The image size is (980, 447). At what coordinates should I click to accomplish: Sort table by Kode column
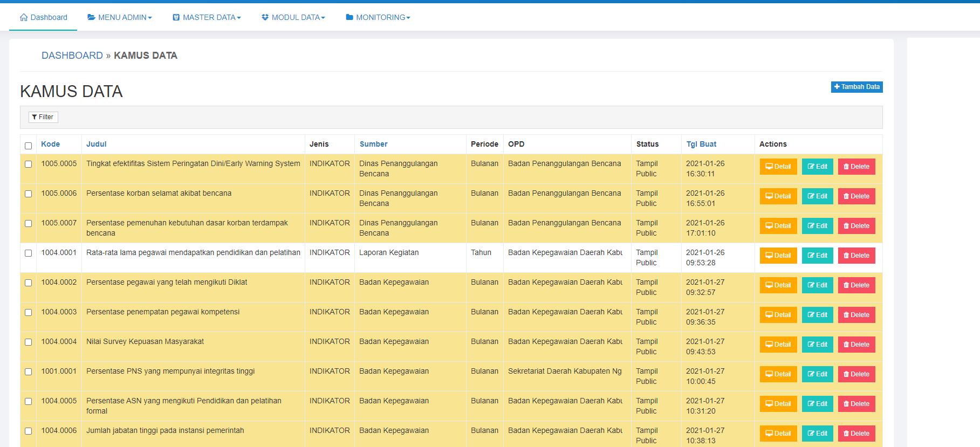click(50, 144)
